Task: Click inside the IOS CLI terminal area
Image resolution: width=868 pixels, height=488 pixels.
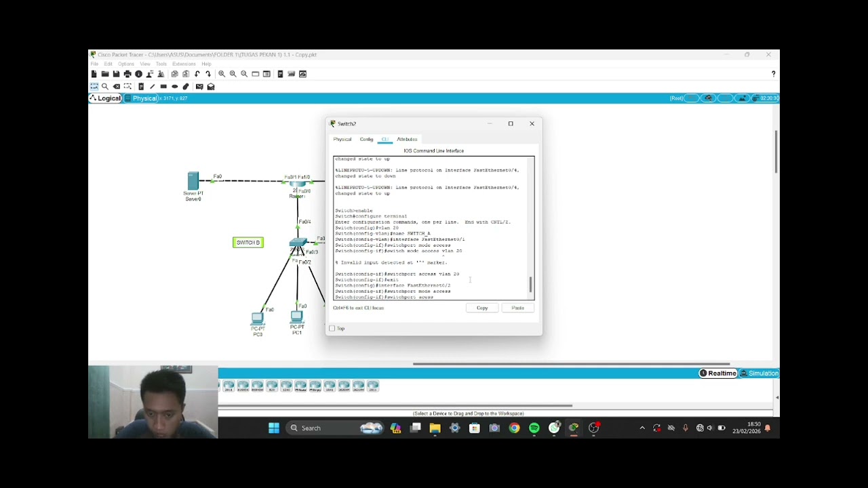Action: point(431,228)
